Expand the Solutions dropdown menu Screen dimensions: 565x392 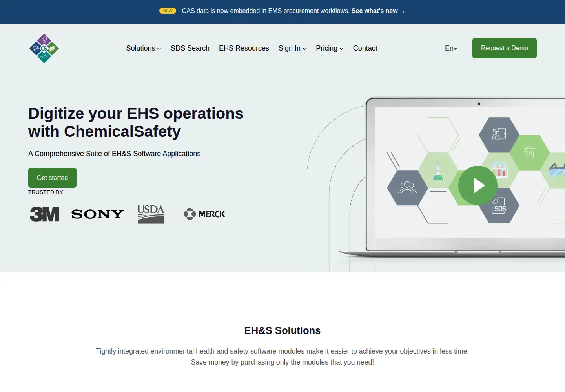coord(144,48)
